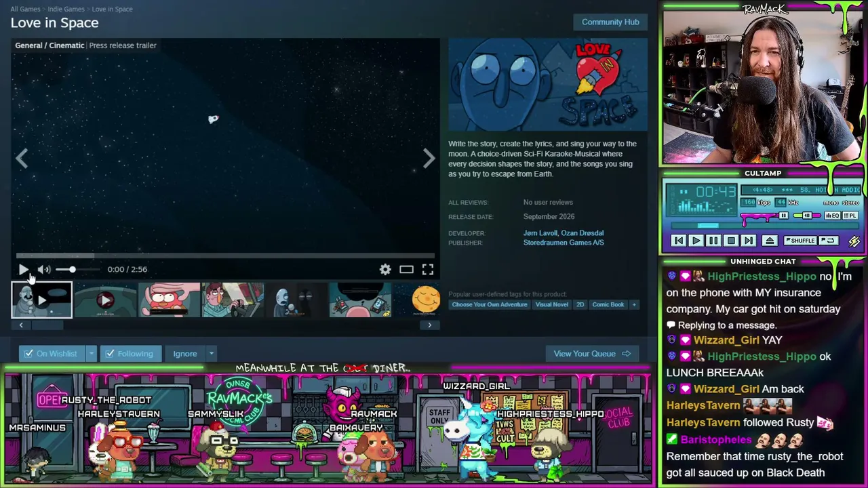Pause the Cultamp music player
The width and height of the screenshot is (868, 488).
(713, 241)
